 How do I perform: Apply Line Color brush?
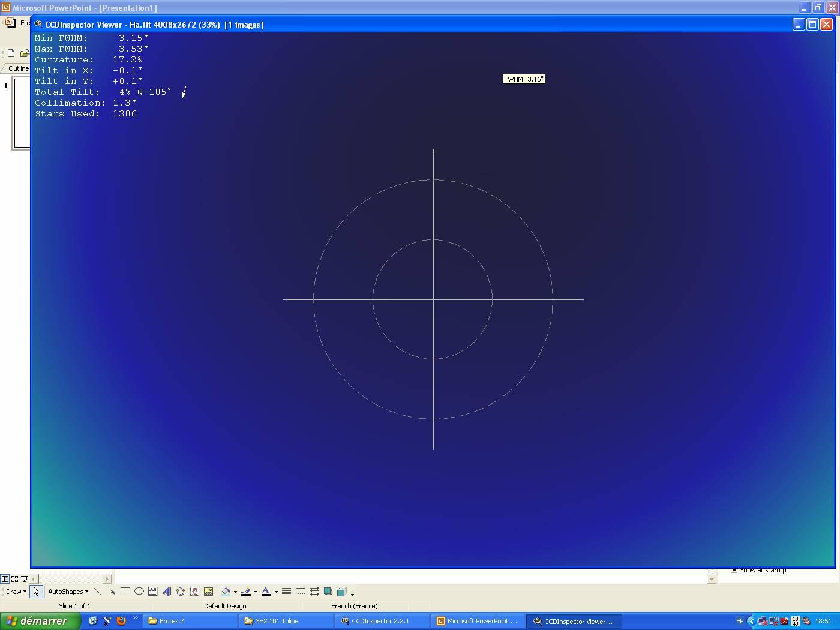246,592
